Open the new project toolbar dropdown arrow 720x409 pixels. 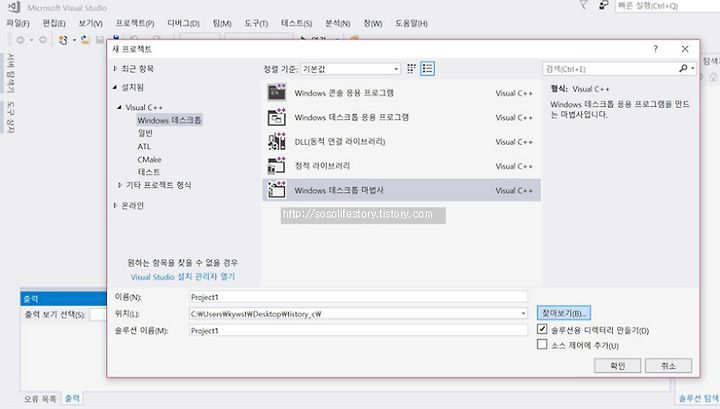[74, 40]
